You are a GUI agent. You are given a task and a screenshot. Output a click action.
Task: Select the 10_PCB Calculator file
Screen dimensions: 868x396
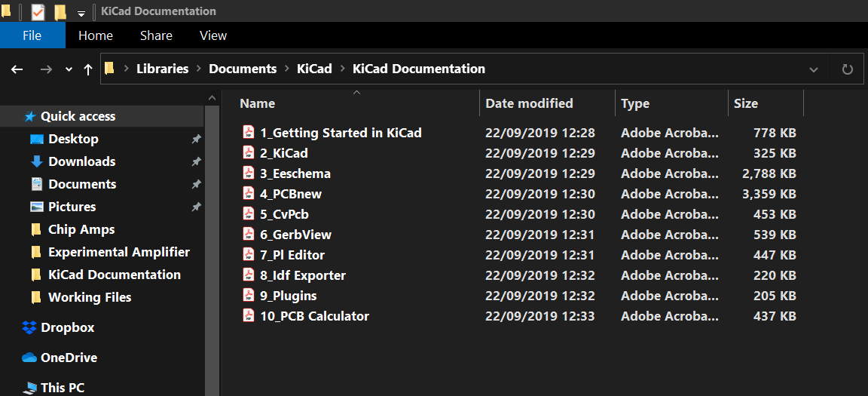pos(314,316)
